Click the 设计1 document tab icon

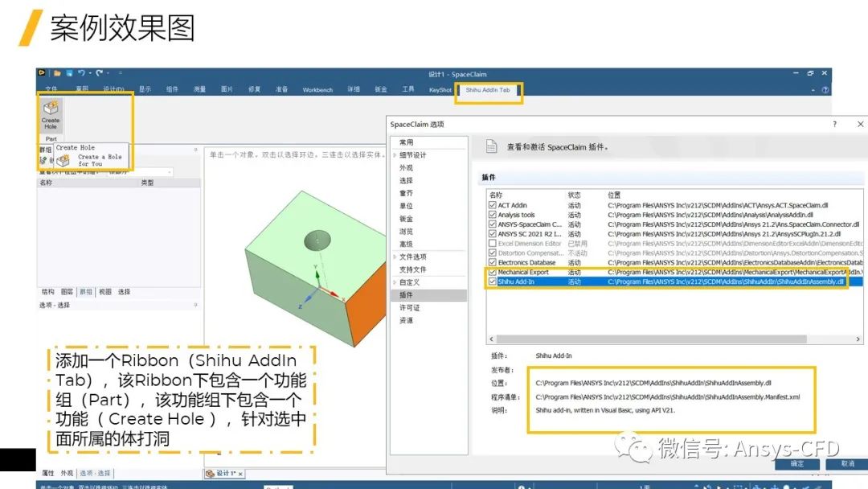click(x=210, y=474)
